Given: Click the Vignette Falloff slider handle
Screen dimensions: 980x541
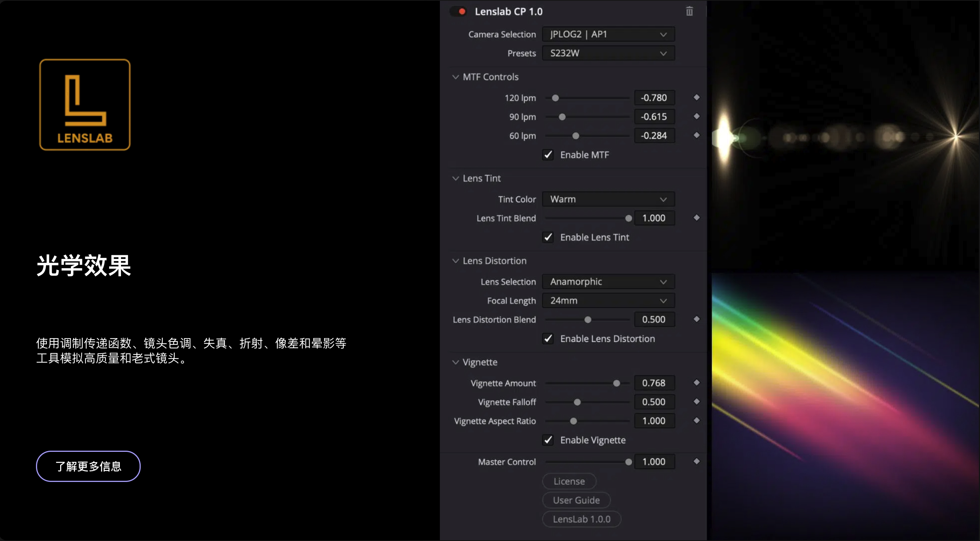Looking at the screenshot, I should click(577, 402).
